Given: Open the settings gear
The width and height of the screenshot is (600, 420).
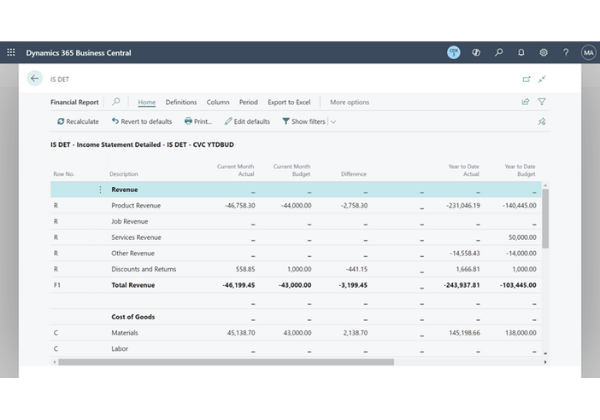Looking at the screenshot, I should [x=543, y=53].
